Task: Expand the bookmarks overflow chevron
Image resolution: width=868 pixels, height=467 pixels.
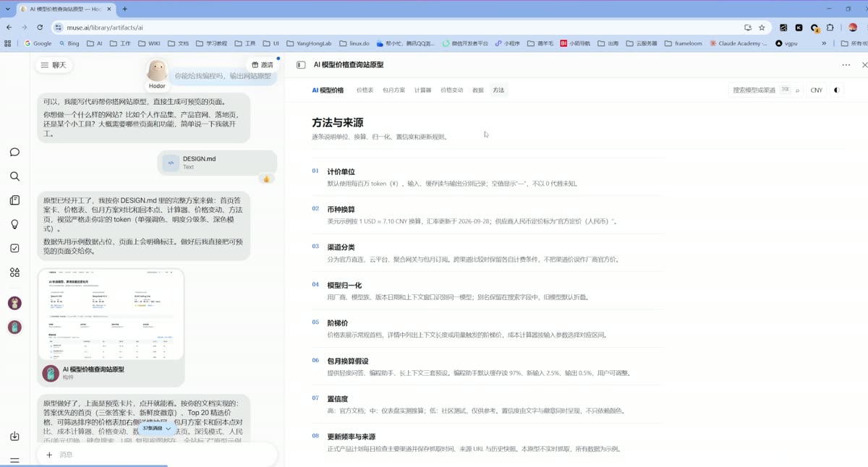Action: [824, 43]
